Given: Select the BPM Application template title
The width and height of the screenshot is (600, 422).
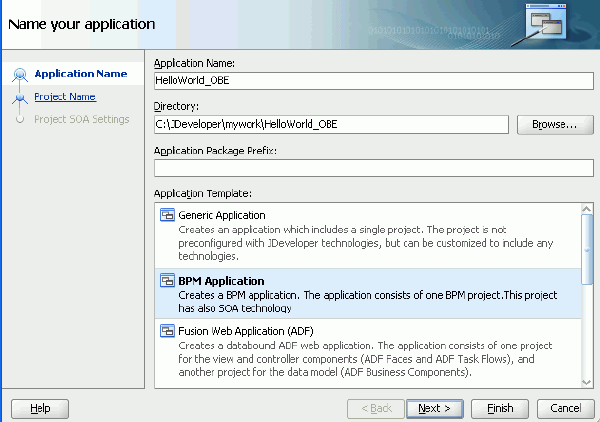Looking at the screenshot, I should [x=221, y=281].
